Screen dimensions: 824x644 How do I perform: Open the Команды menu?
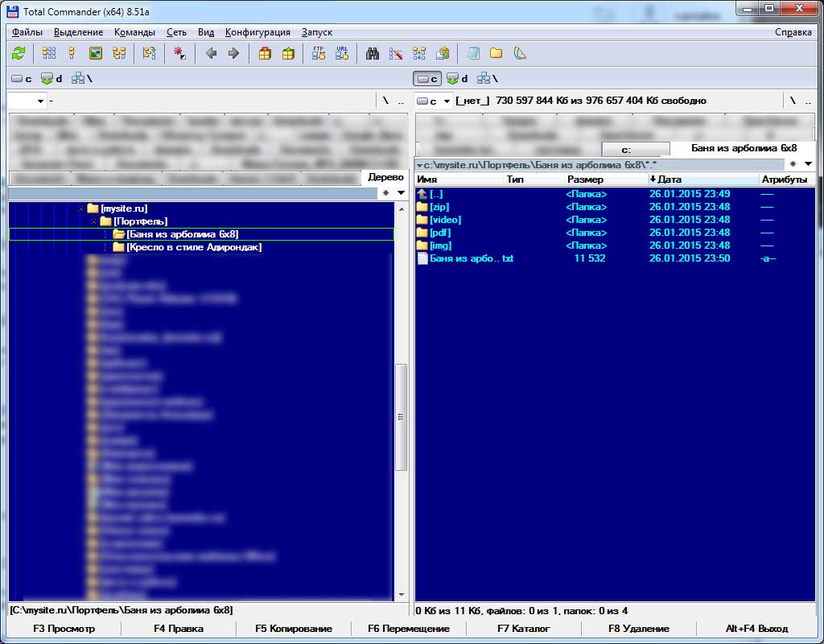[x=134, y=32]
